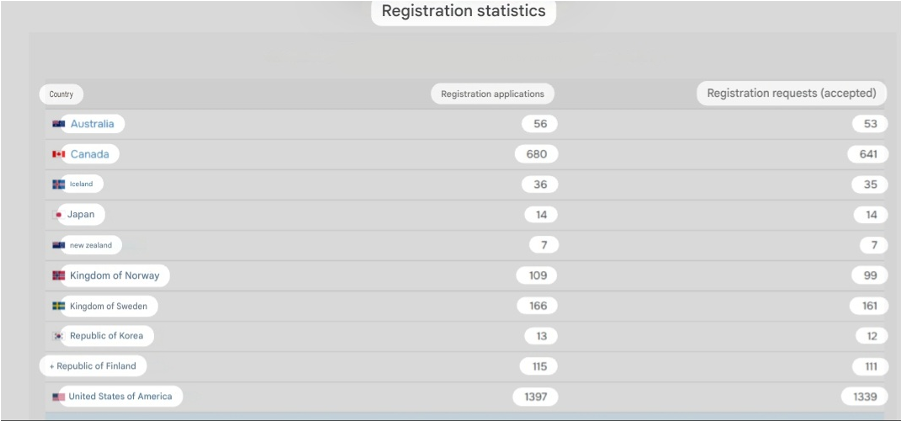Click the Sweden flag icon
The height and width of the screenshot is (422, 902).
click(x=58, y=306)
